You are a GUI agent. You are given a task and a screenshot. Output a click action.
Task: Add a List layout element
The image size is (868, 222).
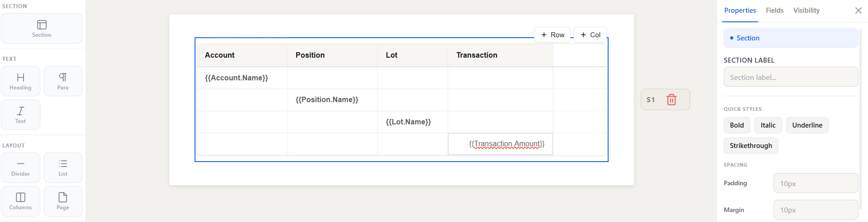point(63,168)
